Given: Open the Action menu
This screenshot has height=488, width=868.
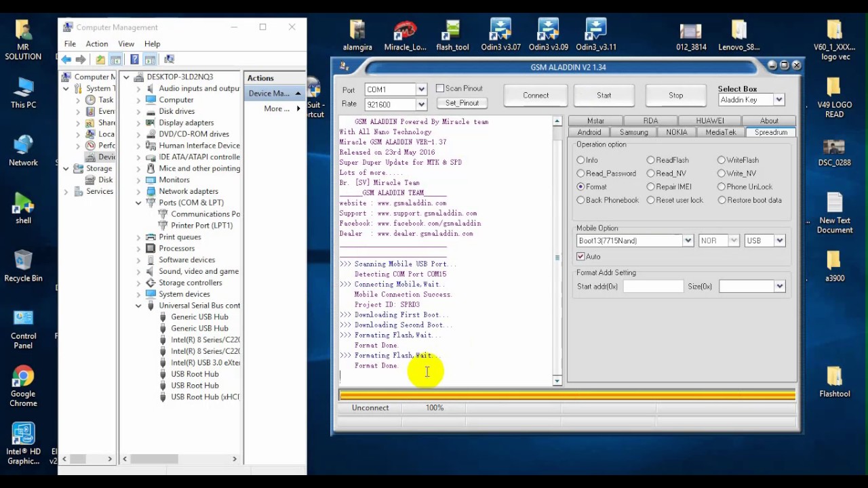Looking at the screenshot, I should coord(96,44).
